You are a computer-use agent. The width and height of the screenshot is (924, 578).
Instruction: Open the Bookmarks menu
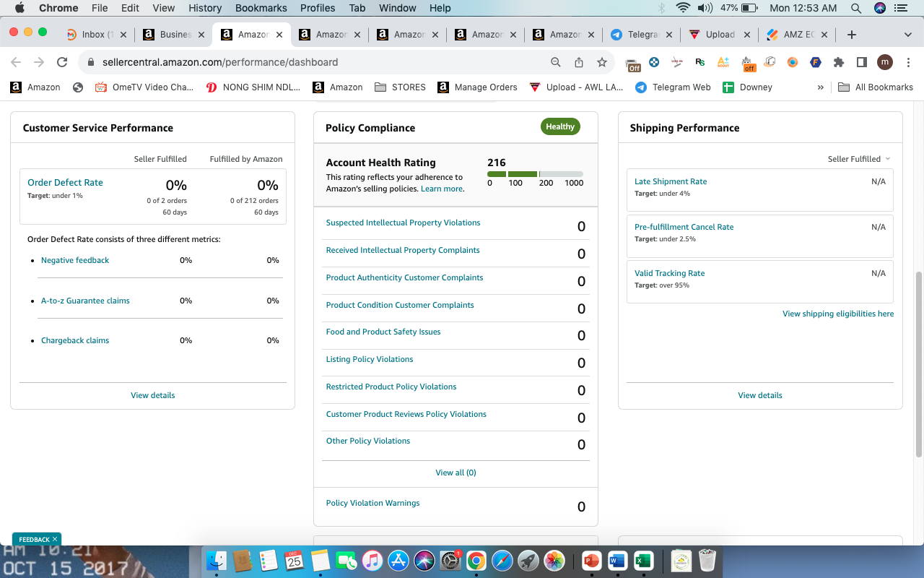(x=261, y=8)
